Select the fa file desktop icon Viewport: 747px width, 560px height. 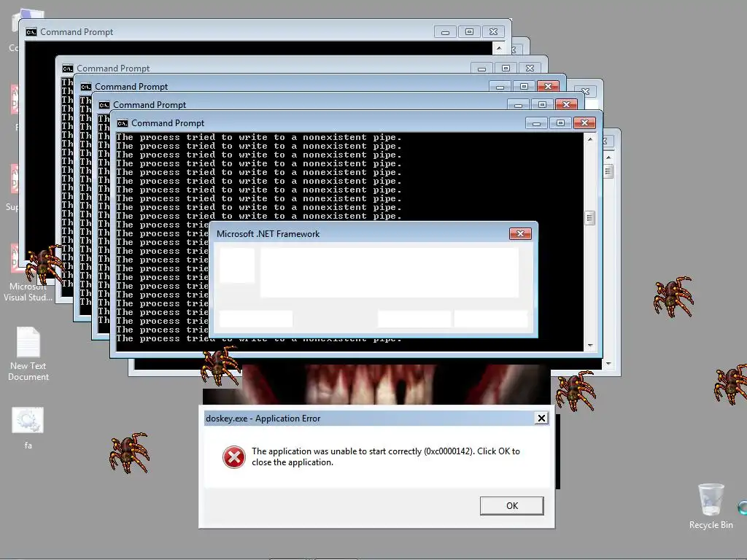(x=28, y=428)
